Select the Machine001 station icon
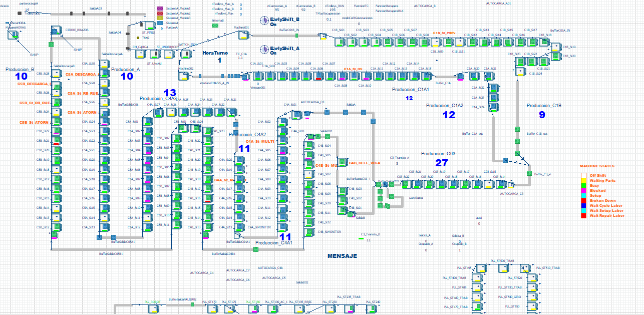644x315 pixels. (243, 35)
